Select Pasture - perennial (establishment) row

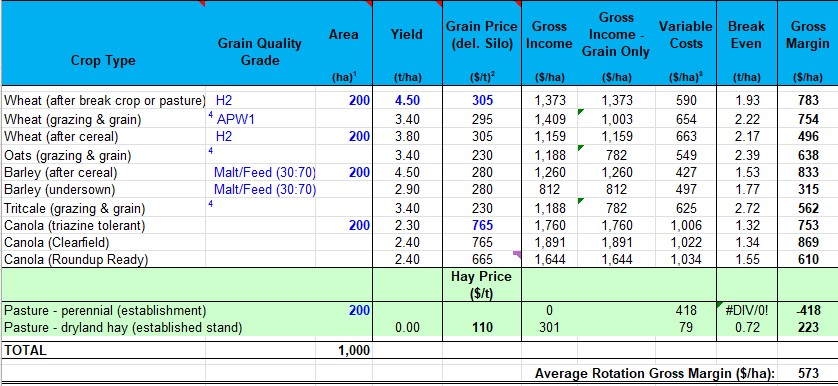point(105,310)
